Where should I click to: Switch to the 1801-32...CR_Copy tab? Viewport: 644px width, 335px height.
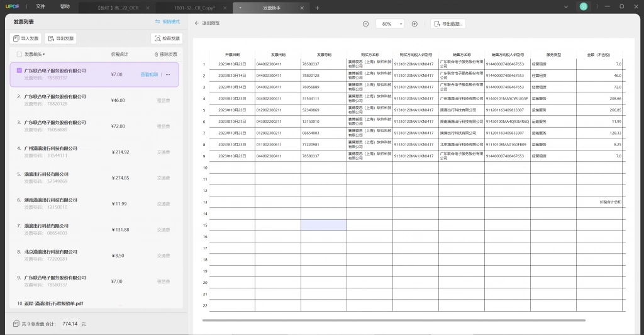tap(194, 8)
